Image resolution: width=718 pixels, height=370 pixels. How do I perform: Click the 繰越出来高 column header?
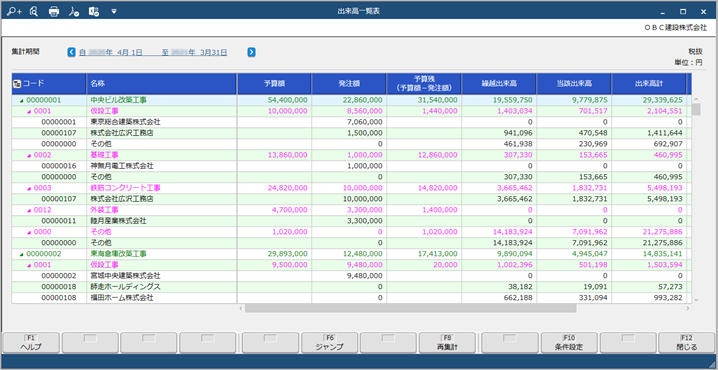click(x=499, y=84)
